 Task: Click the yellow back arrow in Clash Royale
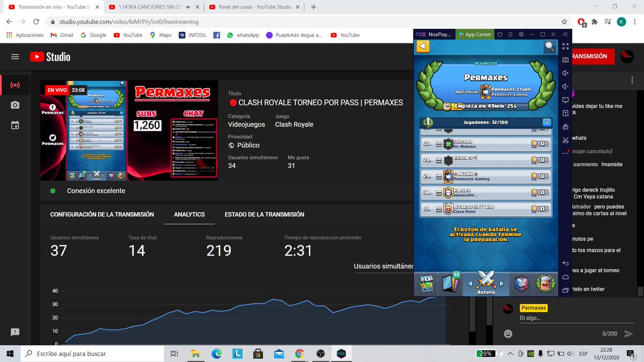coord(423,46)
